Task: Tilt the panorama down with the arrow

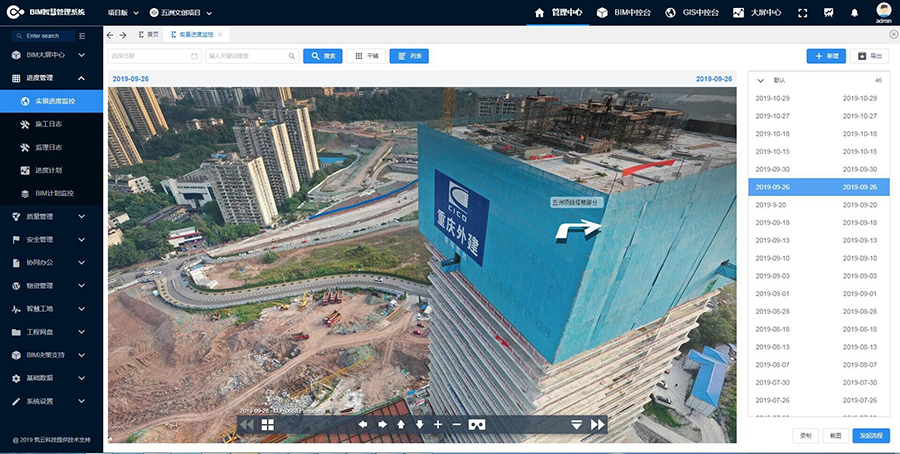Action: pos(420,425)
